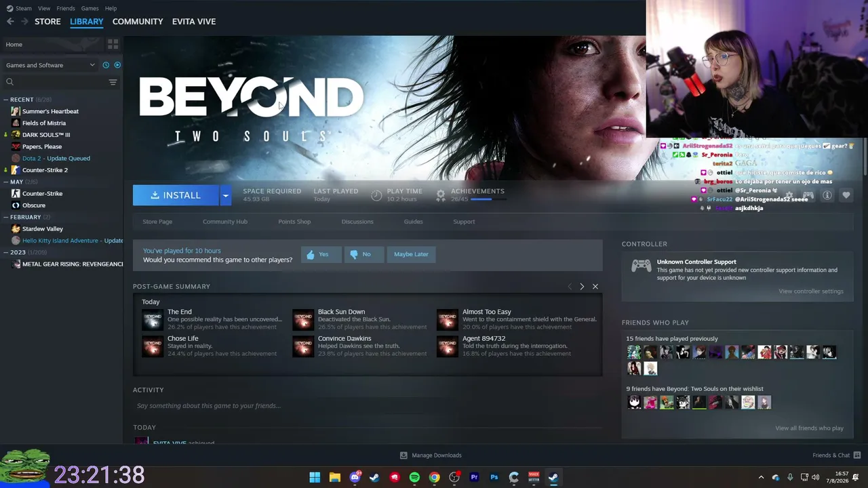The height and width of the screenshot is (488, 868).
Task: Open the Friends menu
Action: [x=66, y=8]
